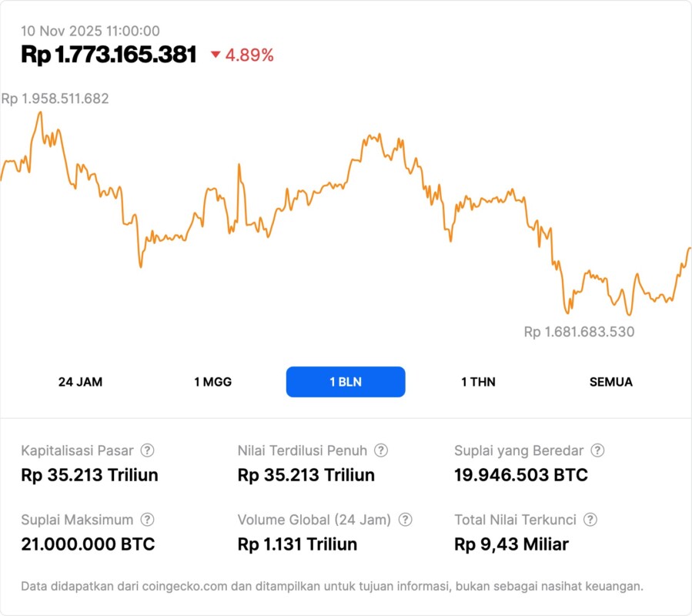The width and height of the screenshot is (692, 616).
Task: Click the low marker Rp 1.681.683.530
Action: [578, 333]
